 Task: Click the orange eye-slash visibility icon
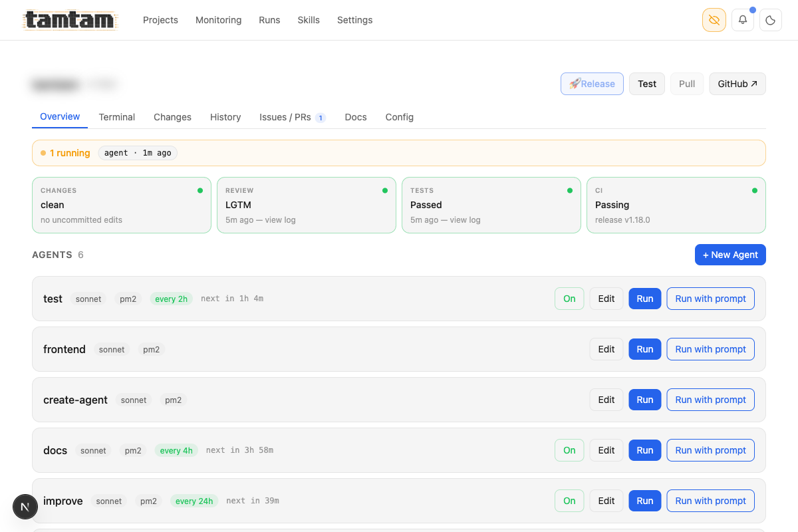click(x=714, y=20)
